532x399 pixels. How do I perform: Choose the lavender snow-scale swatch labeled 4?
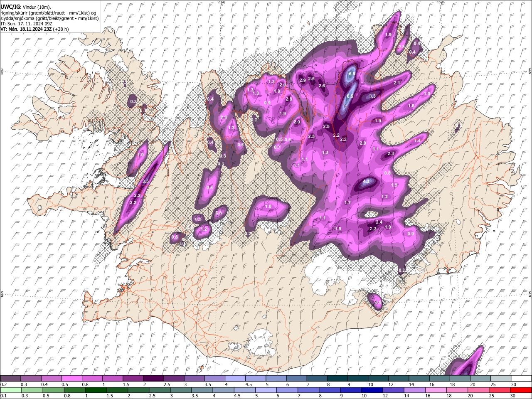[x=234, y=379]
